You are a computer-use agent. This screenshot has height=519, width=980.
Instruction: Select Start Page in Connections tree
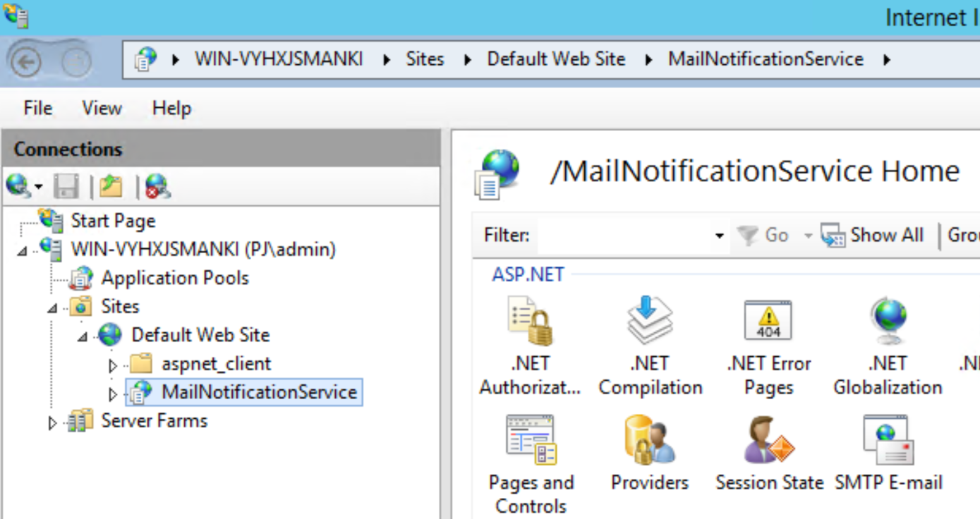click(113, 221)
